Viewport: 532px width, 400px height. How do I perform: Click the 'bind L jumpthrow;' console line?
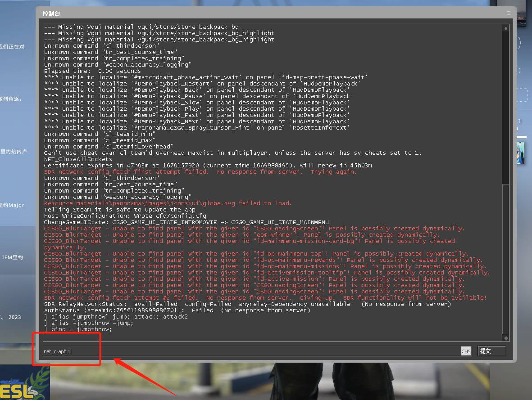77,329
